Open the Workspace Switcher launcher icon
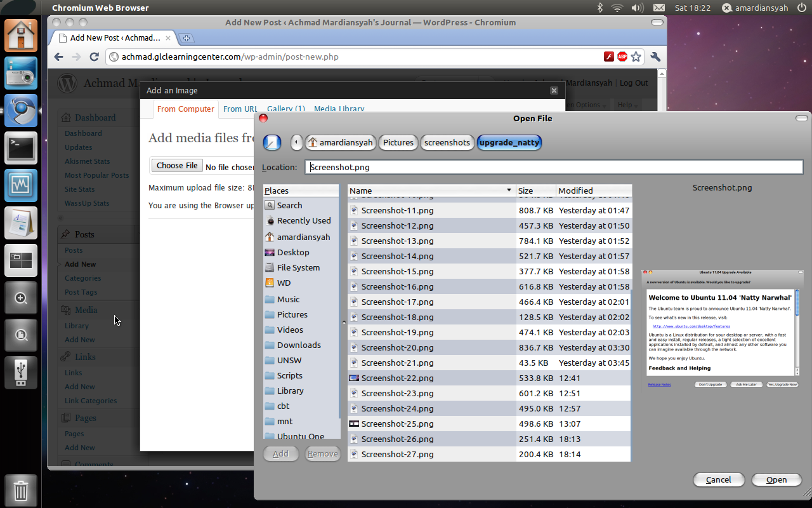The width and height of the screenshot is (812, 508). [x=22, y=260]
